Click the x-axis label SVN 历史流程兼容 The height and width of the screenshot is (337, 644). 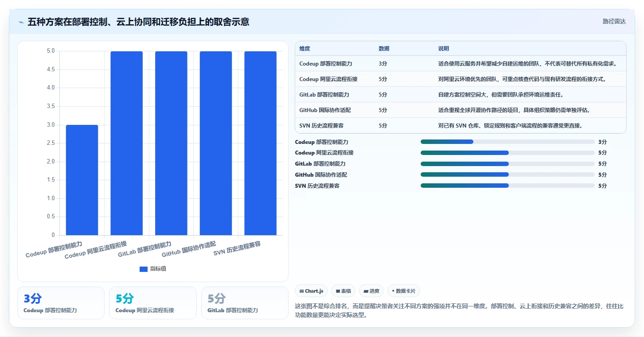coord(237,248)
